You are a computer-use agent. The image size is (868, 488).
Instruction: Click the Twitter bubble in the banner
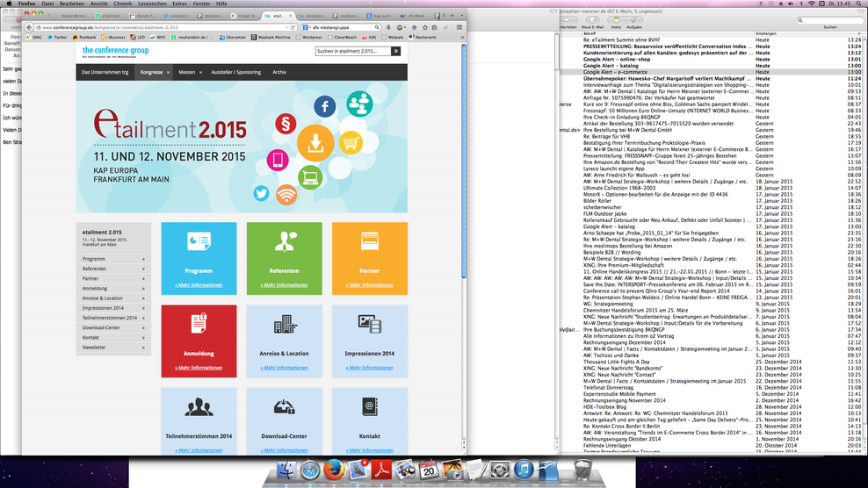(x=261, y=193)
